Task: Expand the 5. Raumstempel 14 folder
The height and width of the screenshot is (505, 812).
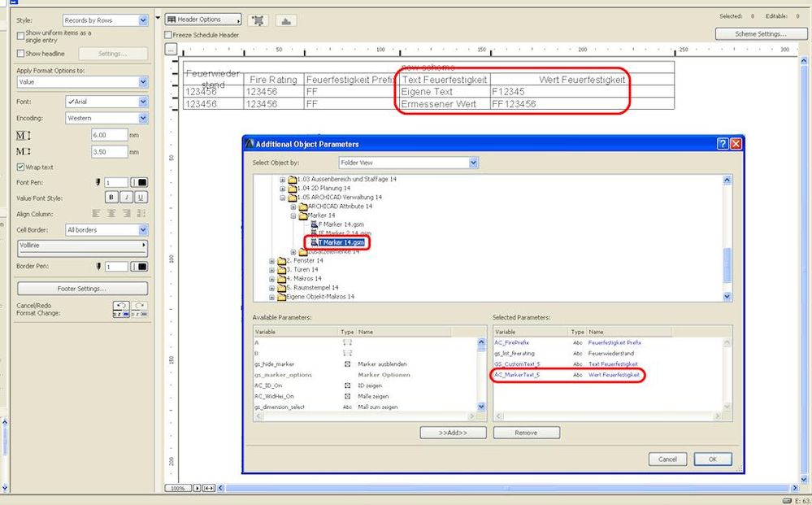Action: tap(271, 288)
